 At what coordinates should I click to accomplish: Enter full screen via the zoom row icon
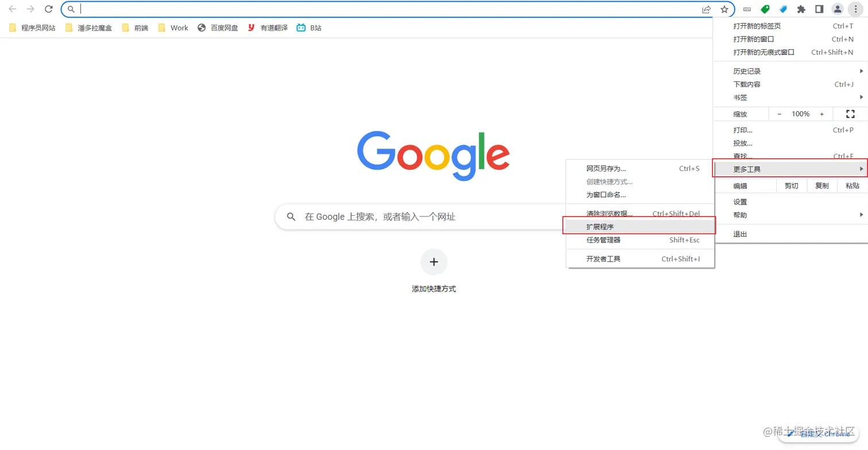(x=850, y=114)
